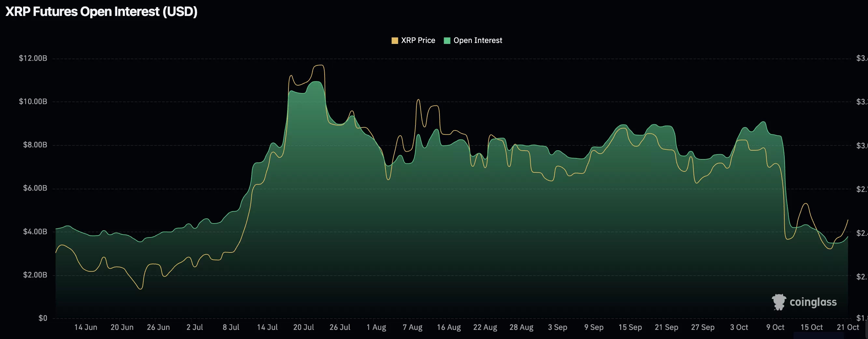This screenshot has width=868, height=339.
Task: Click the yellow XRP Price legend swatch
Action: [x=395, y=41]
